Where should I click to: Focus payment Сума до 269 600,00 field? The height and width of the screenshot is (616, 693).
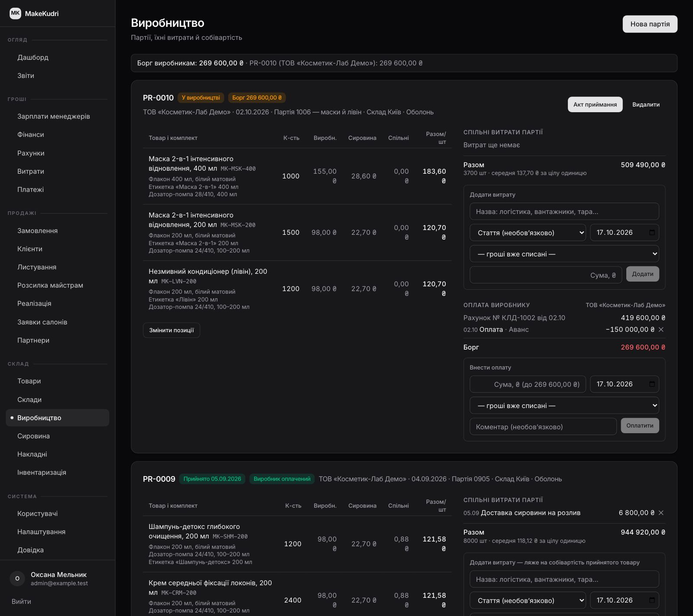528,384
